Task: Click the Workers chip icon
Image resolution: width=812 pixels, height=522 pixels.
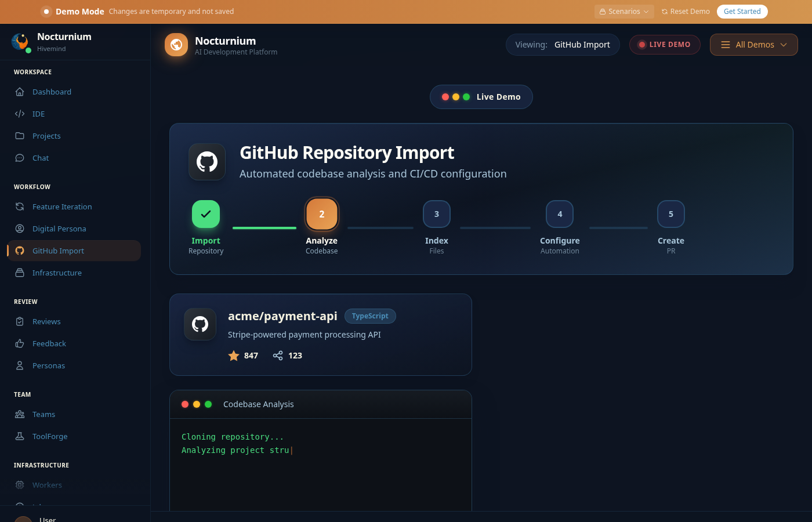Action: click(x=20, y=485)
